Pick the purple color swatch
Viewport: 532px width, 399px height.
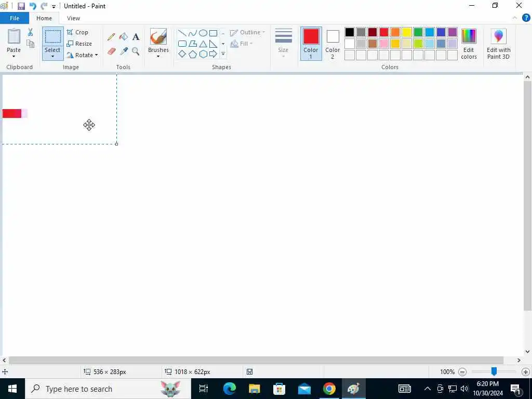click(453, 32)
